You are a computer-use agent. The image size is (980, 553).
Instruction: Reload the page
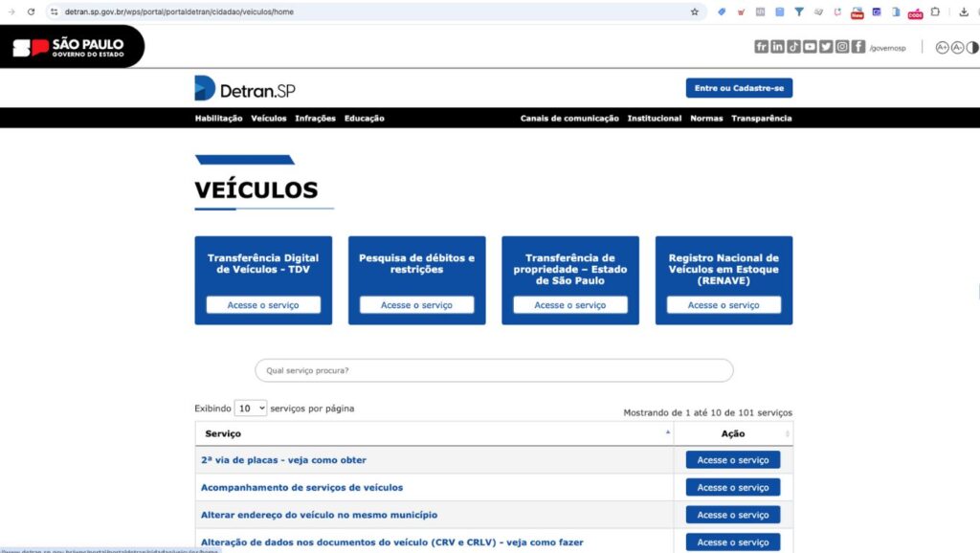coord(31,11)
